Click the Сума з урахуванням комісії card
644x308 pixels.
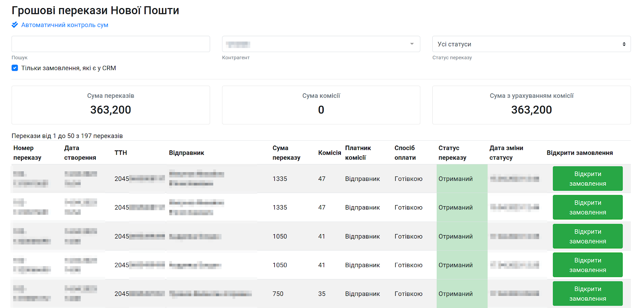click(531, 105)
